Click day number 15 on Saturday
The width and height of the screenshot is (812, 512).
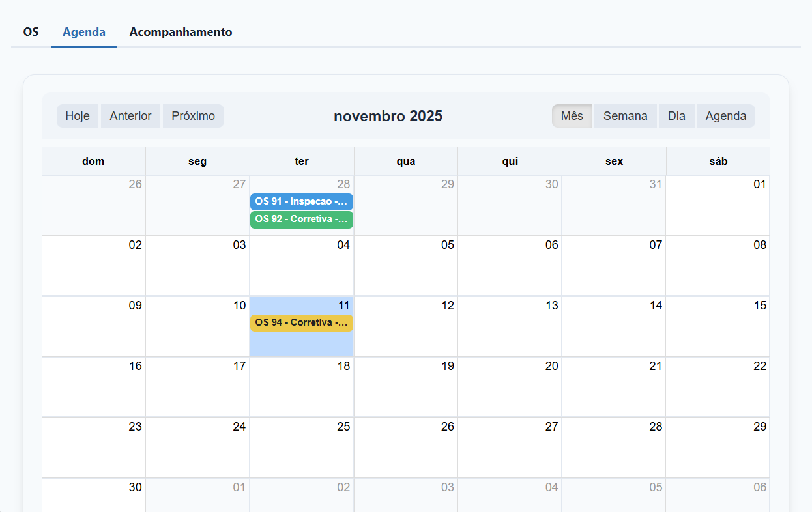(760, 306)
